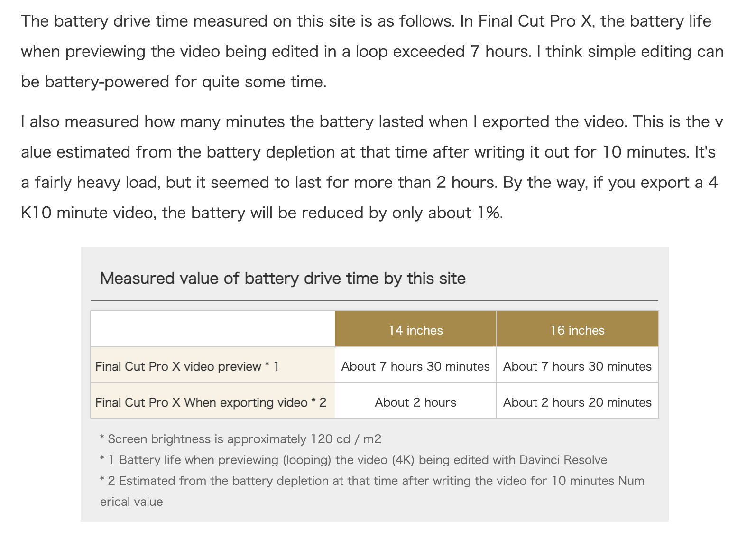Click the "About 2 hours 20 minutes" cell
This screenshot has height=540, width=756.
click(x=577, y=402)
